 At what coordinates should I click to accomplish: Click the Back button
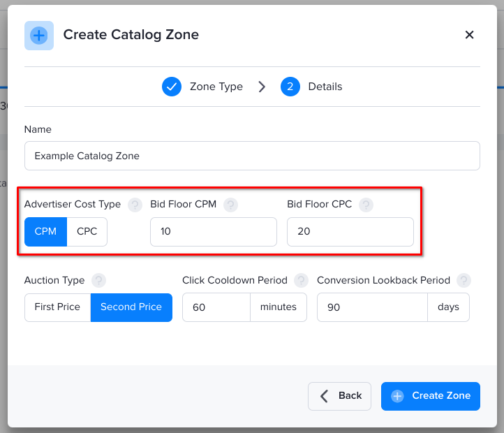click(339, 396)
